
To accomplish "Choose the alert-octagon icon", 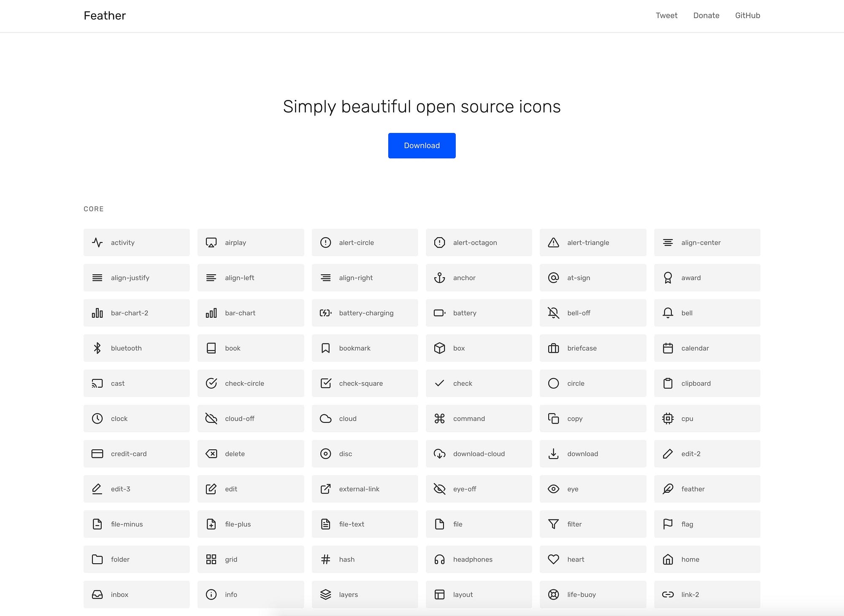I will [x=439, y=243].
